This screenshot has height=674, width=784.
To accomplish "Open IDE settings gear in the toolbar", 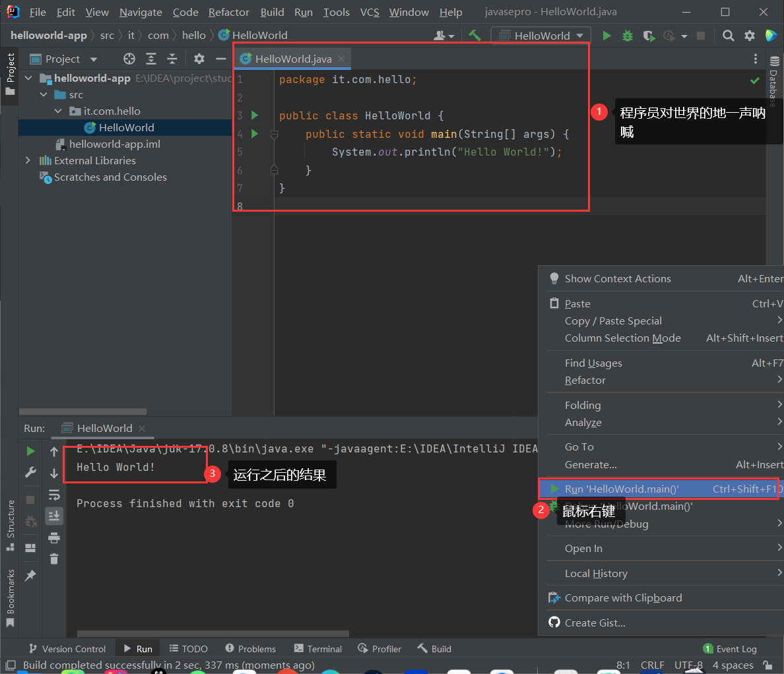I will tap(750, 36).
